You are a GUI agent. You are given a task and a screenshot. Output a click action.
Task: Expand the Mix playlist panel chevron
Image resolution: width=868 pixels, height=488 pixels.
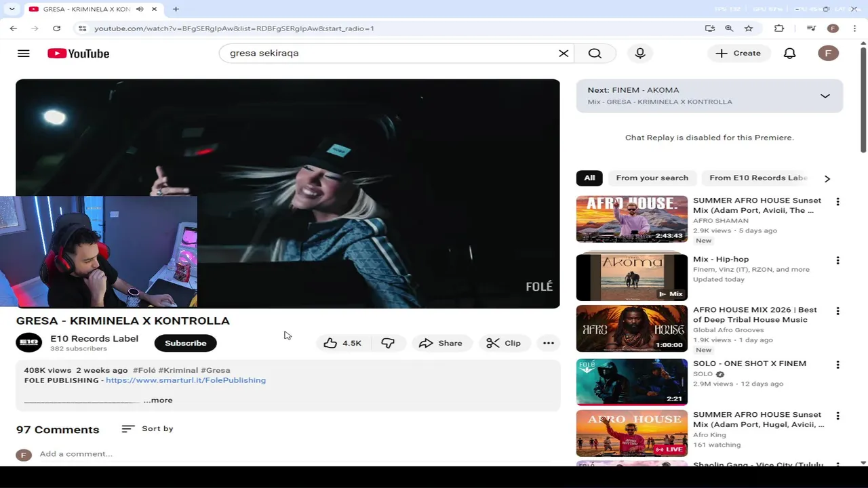pos(825,96)
